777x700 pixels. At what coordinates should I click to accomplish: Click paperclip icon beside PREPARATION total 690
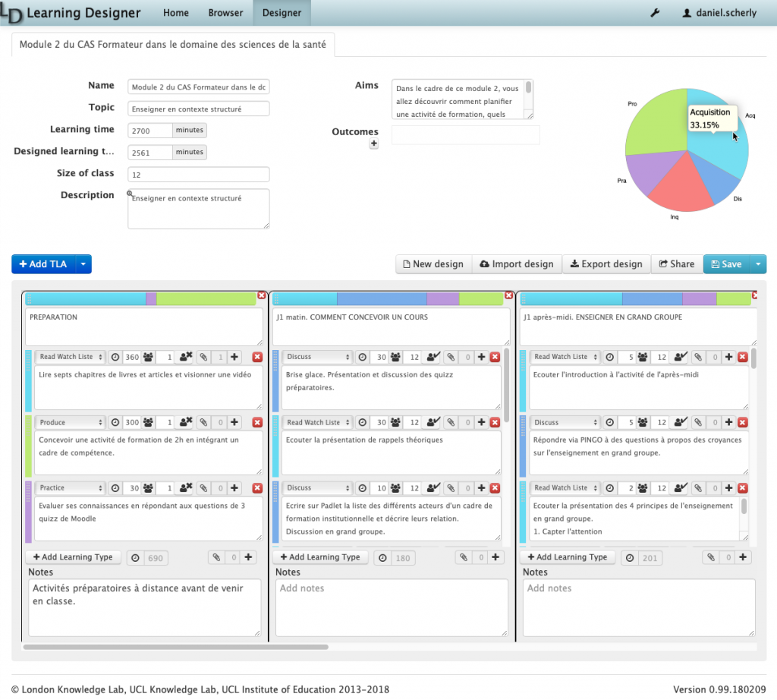pos(216,557)
